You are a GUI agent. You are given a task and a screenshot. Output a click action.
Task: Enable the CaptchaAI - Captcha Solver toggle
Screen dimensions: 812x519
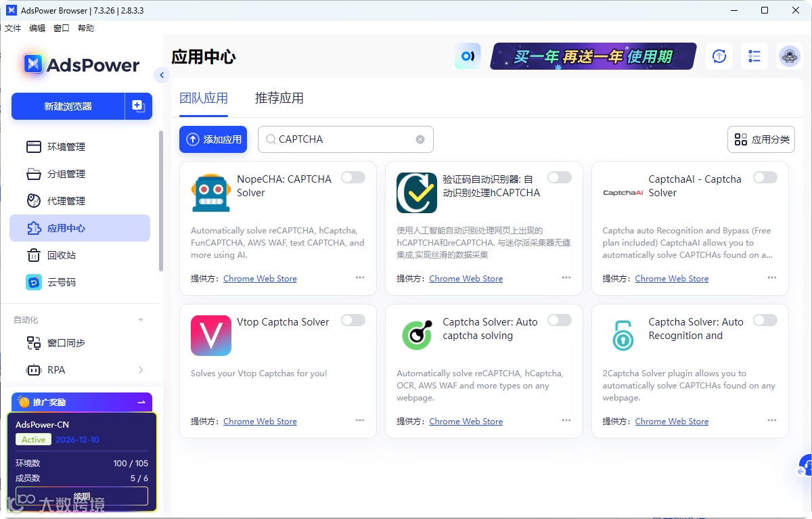point(765,177)
